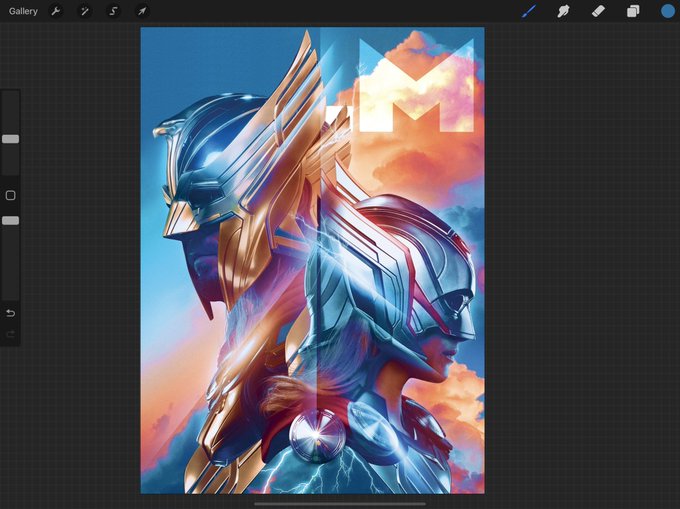The image size is (680, 509).
Task: Redo the last undone action
Action: point(10,334)
